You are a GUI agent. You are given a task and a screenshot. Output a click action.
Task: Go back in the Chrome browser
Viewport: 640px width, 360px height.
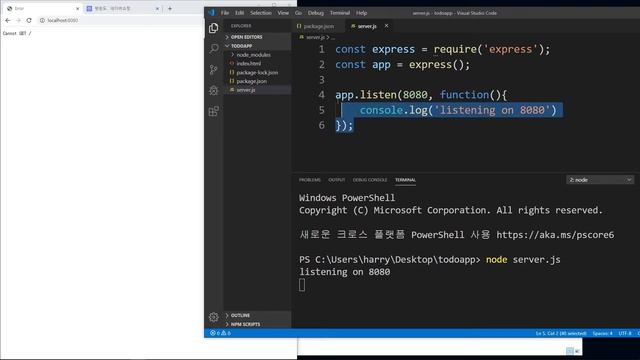point(8,20)
